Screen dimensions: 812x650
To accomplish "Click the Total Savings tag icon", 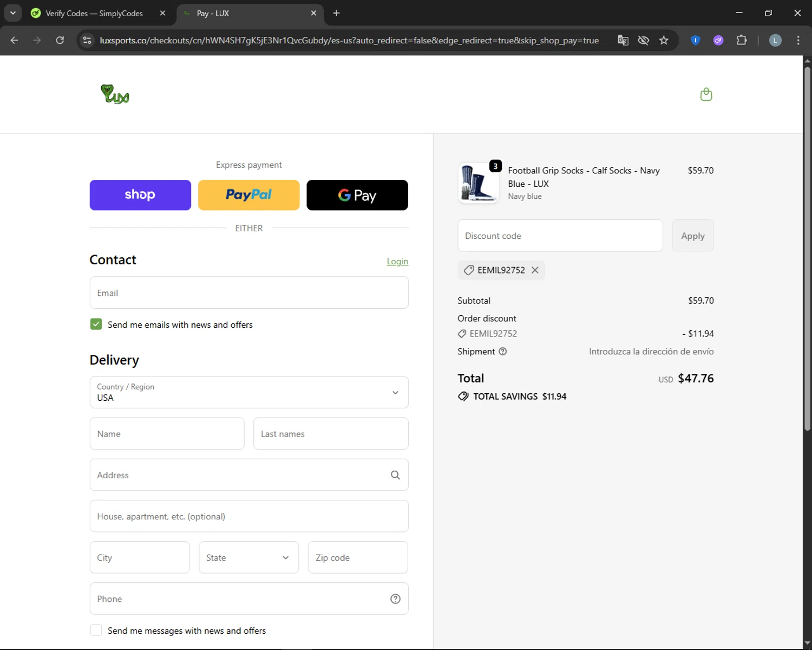I will tap(463, 396).
